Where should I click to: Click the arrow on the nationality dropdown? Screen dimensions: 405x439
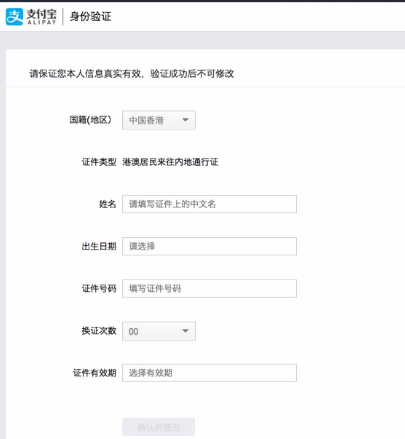click(185, 120)
